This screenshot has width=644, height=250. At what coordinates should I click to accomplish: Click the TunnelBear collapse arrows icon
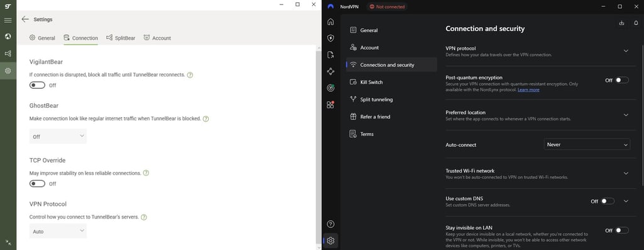point(8,242)
